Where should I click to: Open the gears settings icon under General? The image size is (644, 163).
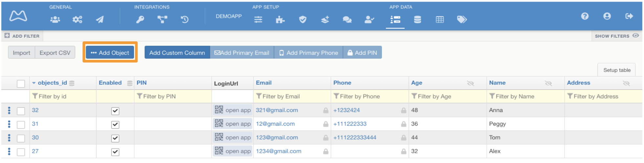[77, 20]
